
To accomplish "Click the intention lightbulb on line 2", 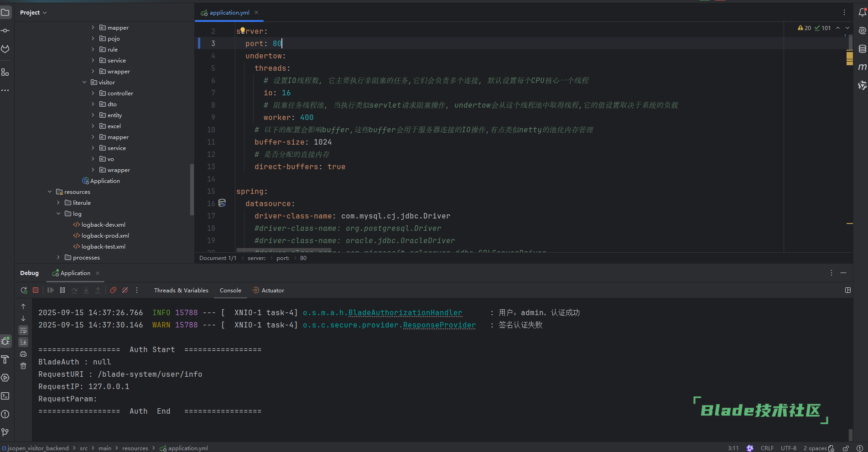I will click(243, 30).
